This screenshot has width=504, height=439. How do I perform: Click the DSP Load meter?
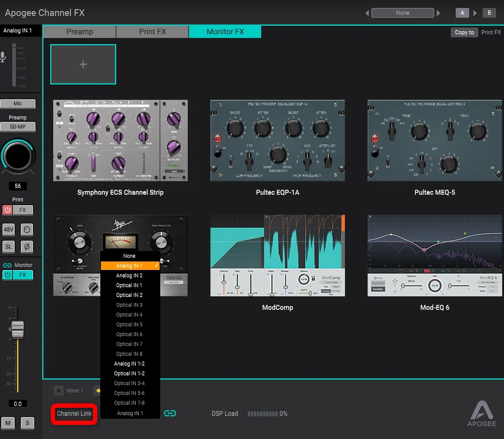tap(262, 413)
